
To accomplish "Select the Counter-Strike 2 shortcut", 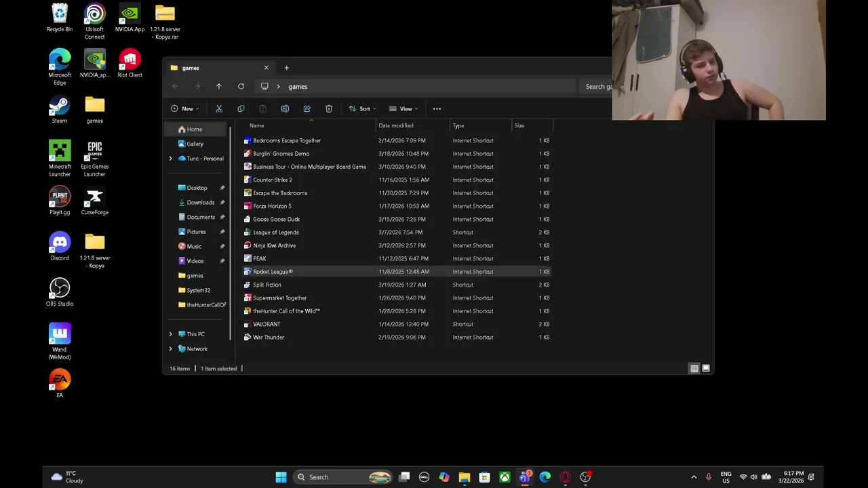I will pyautogui.click(x=397, y=180).
